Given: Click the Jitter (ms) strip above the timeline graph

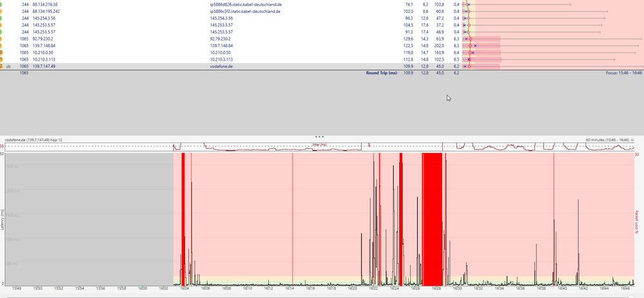Looking at the screenshot, I should (320, 147).
